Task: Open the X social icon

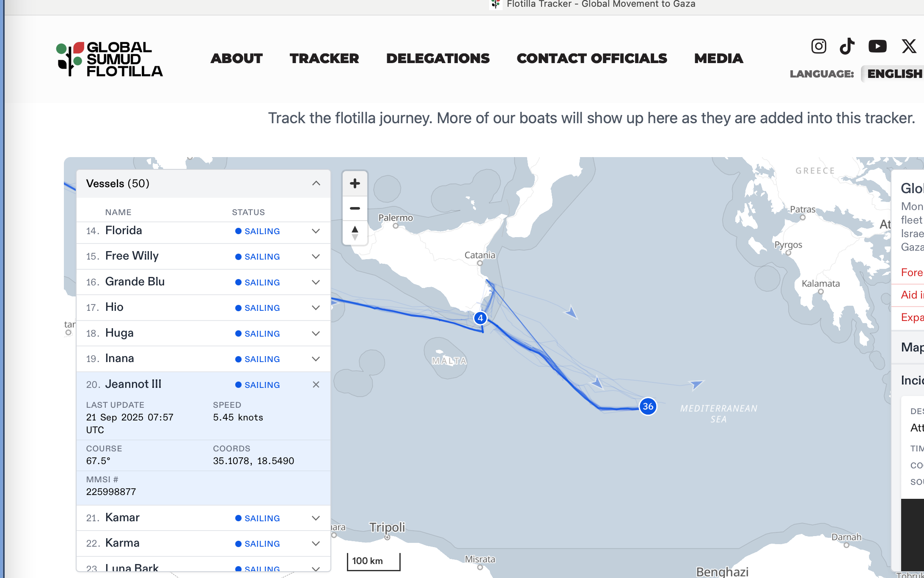Action: point(908,46)
